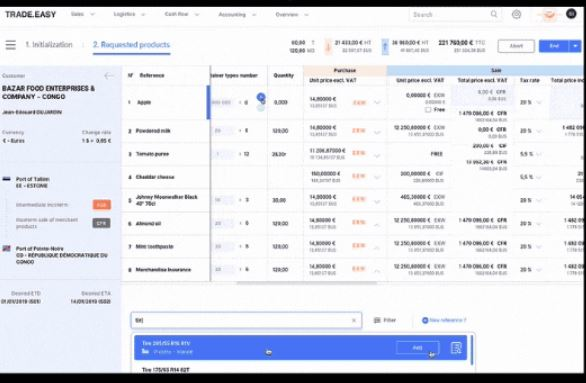Image resolution: width=586 pixels, height=383 pixels.
Task: Open the Accounting menu
Action: pos(237,15)
